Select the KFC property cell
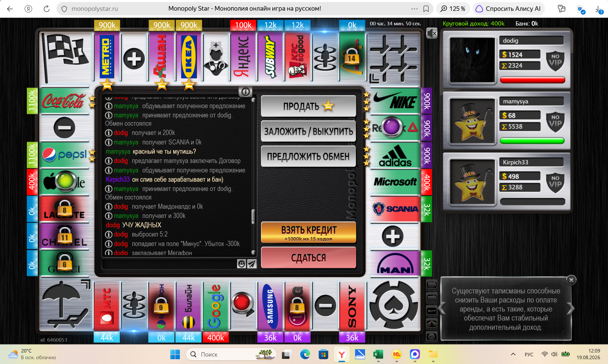This screenshot has width=608, height=364. [298, 57]
